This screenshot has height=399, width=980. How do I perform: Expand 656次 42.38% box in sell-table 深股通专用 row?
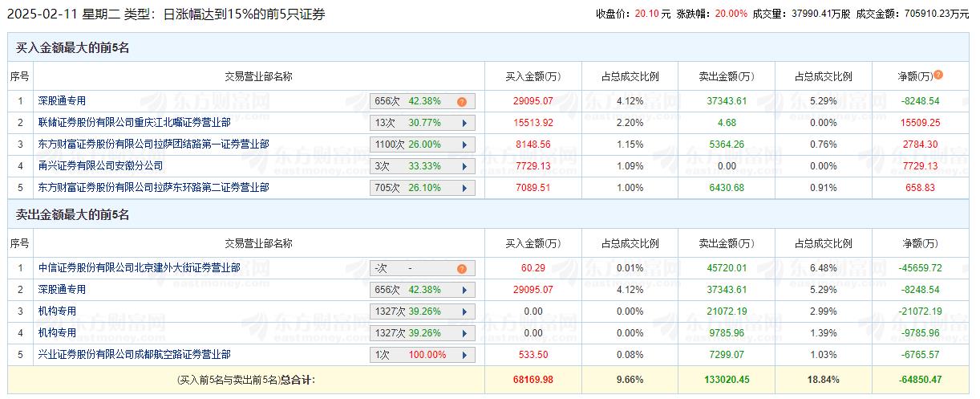423,290
